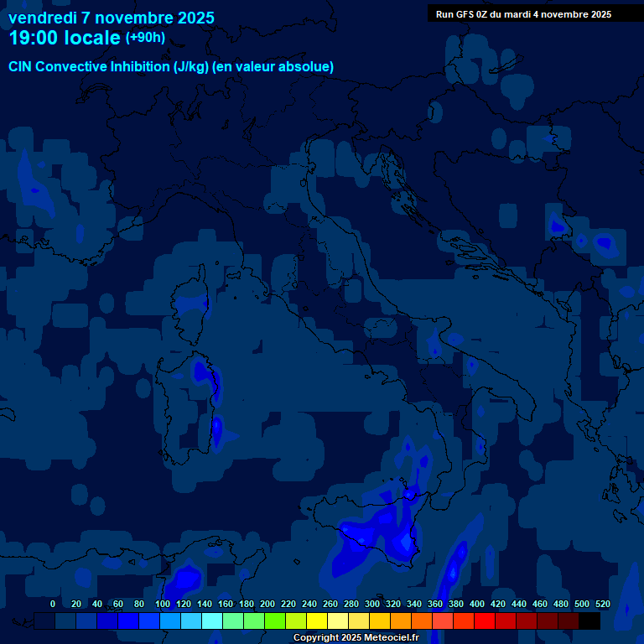Click the "0" value on the legend scale
Image resolution: width=644 pixels, height=644 pixels.
[53, 604]
